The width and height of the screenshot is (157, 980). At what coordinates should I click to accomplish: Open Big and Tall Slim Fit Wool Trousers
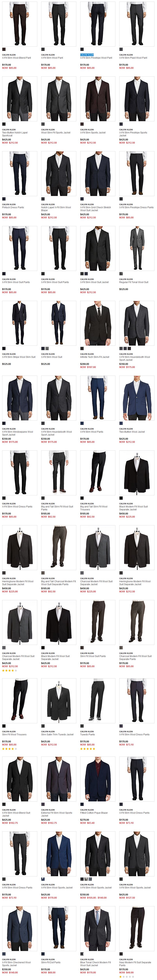coord(94,508)
